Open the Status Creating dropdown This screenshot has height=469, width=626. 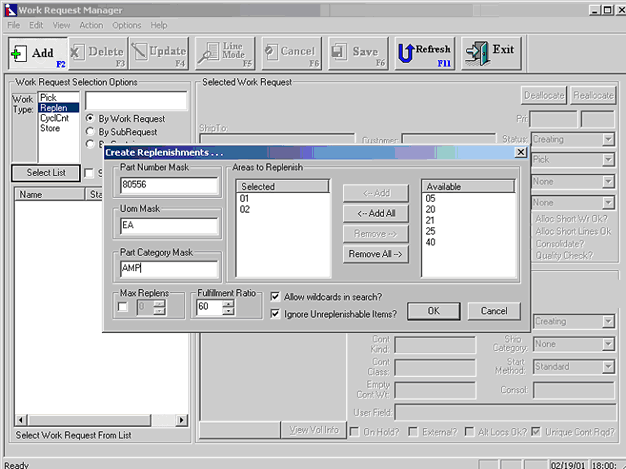pyautogui.click(x=608, y=140)
